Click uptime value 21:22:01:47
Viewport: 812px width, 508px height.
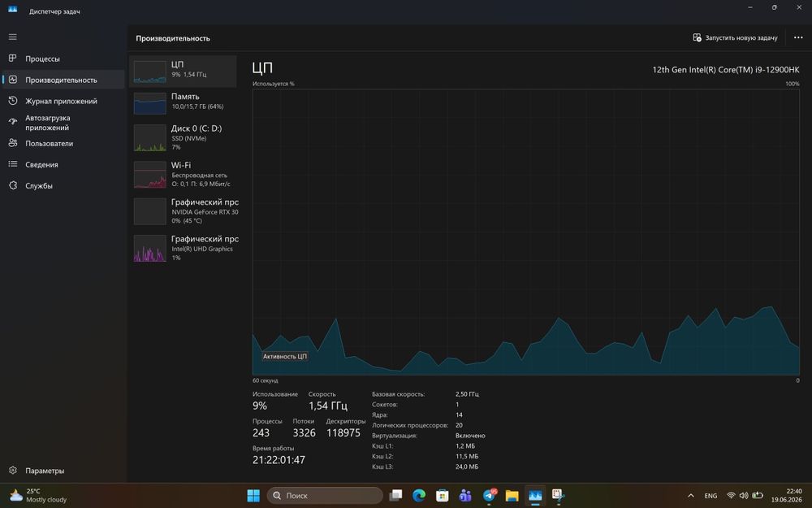tap(279, 460)
